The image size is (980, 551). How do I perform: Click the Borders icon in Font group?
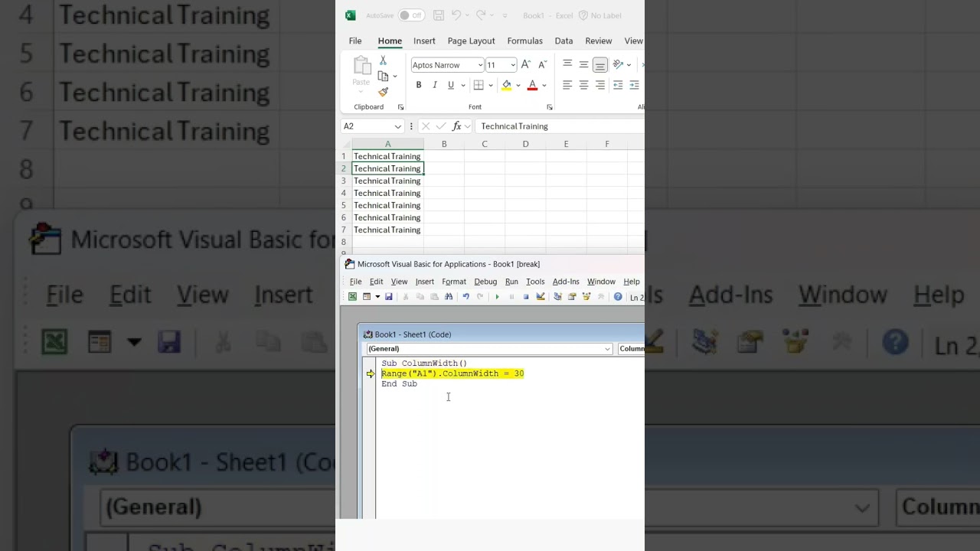tap(479, 85)
